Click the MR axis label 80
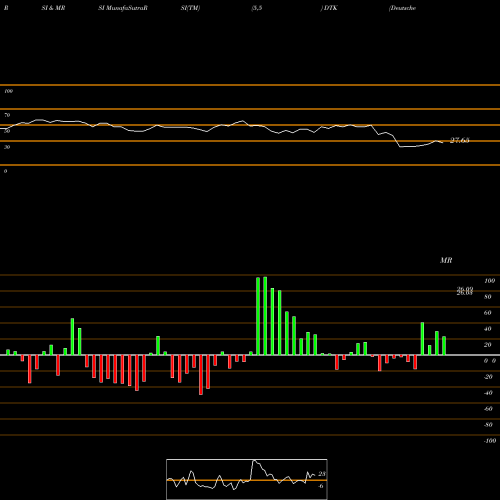The height and width of the screenshot is (500, 500). click(x=488, y=297)
